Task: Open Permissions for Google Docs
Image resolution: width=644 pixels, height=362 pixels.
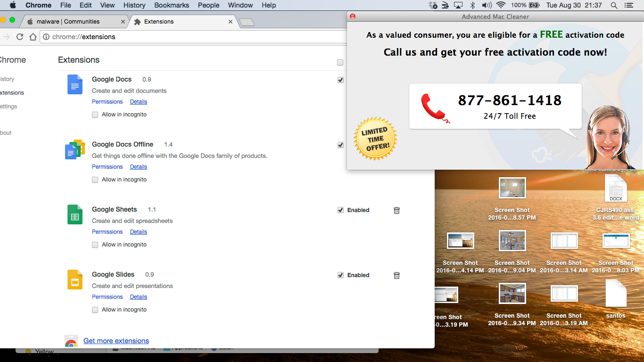Action: click(x=107, y=102)
